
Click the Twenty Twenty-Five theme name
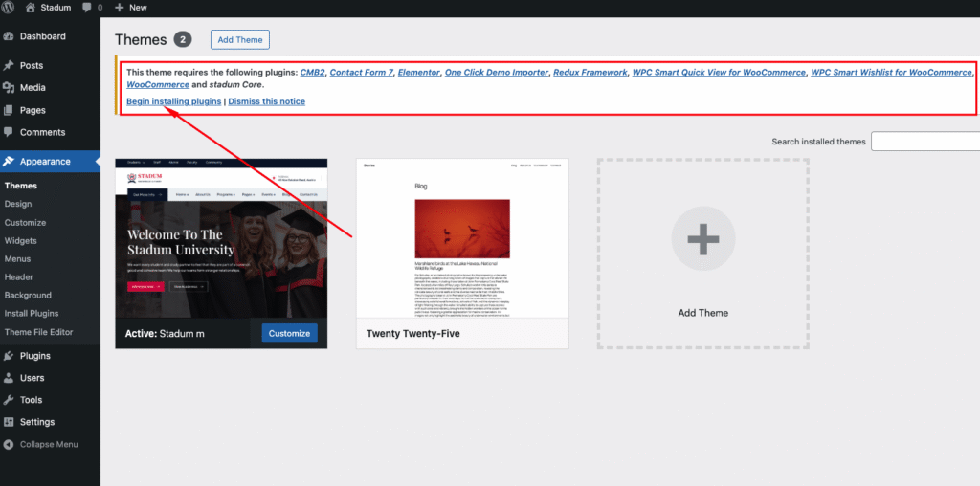pos(413,334)
